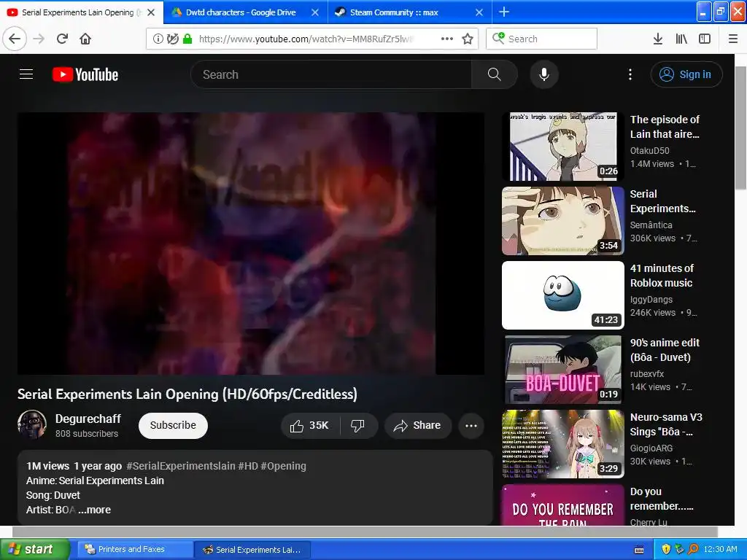This screenshot has width=747, height=560.
Task: Open the #Opening hashtag link
Action: [284, 466]
